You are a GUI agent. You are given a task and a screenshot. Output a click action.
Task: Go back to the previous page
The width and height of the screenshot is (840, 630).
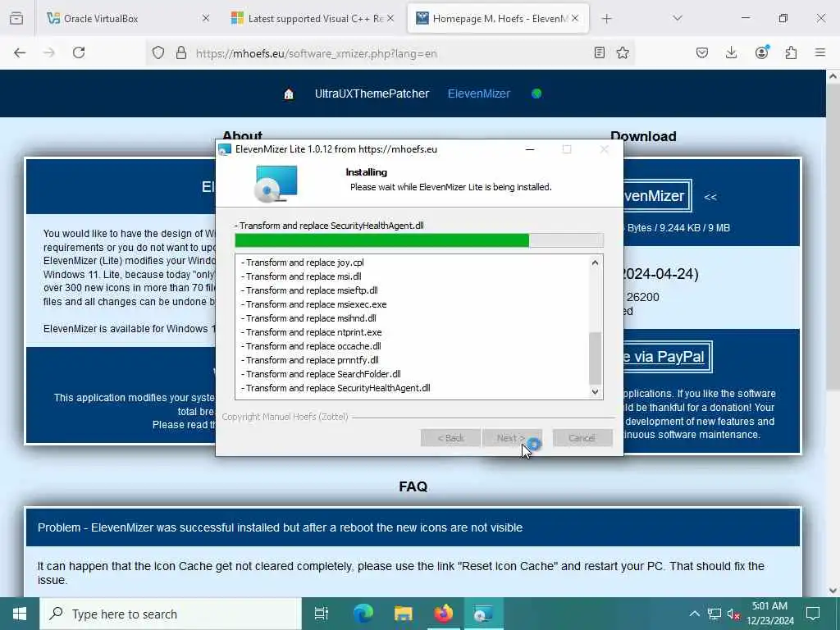tap(20, 52)
